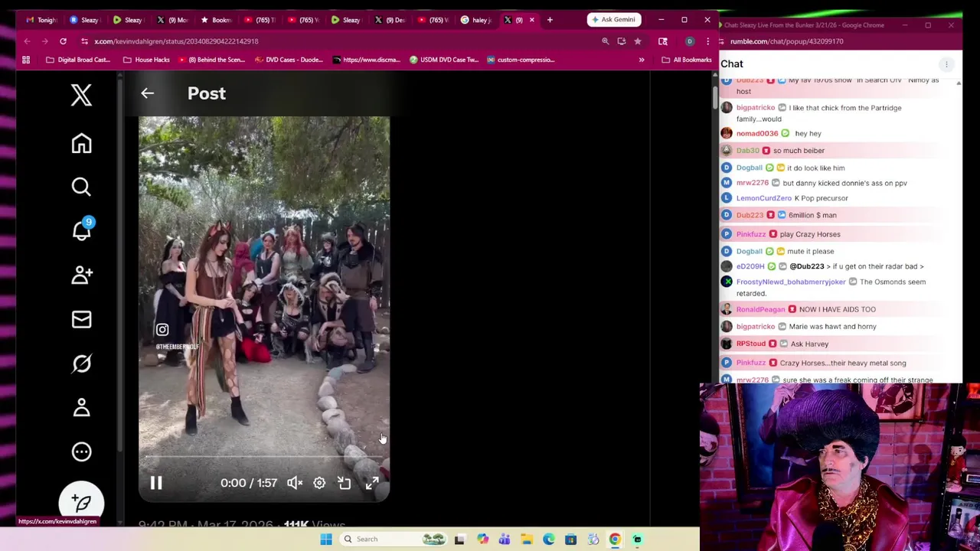Reload the X page in Chrome
Screen dimensions: 980x551
click(x=63, y=41)
